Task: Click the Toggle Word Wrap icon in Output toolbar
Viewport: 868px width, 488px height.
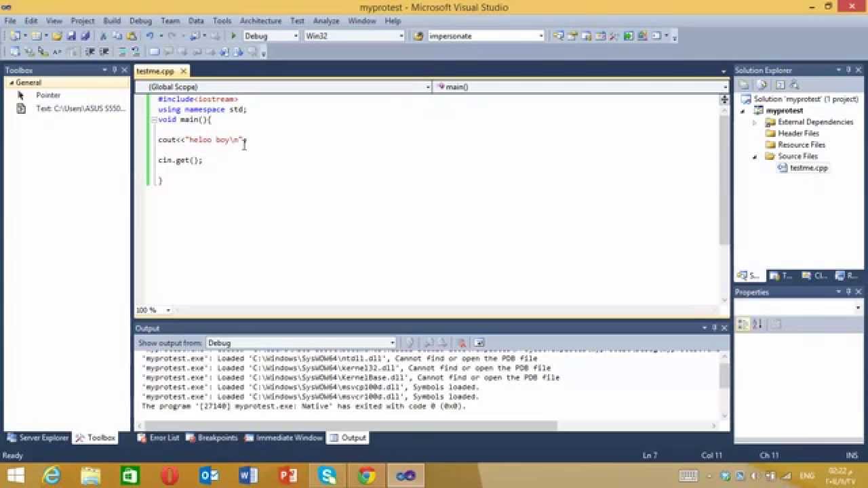Action: (479, 343)
